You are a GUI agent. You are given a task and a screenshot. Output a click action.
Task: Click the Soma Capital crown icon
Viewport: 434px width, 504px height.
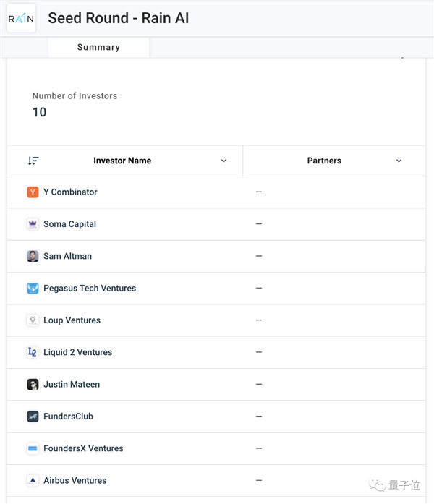[x=33, y=224]
